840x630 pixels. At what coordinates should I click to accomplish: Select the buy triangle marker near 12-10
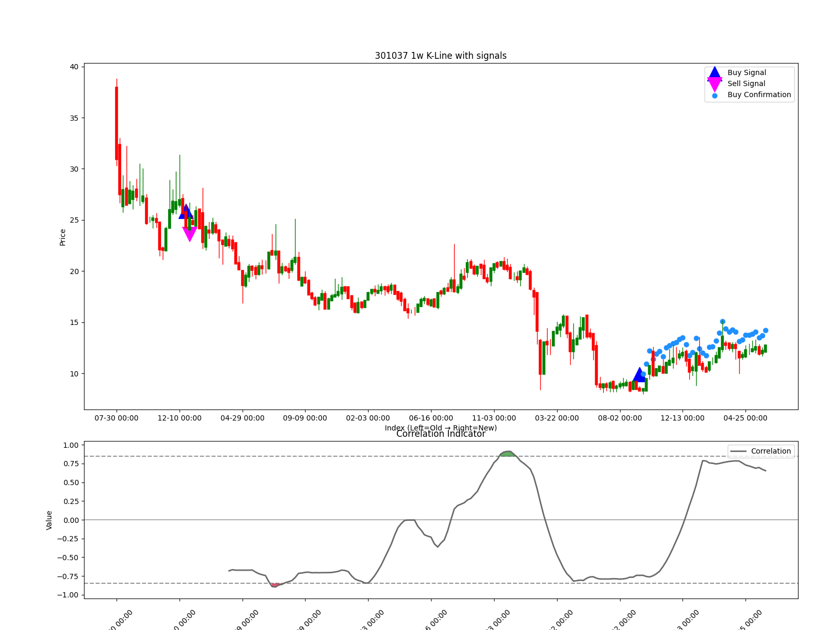pos(186,212)
